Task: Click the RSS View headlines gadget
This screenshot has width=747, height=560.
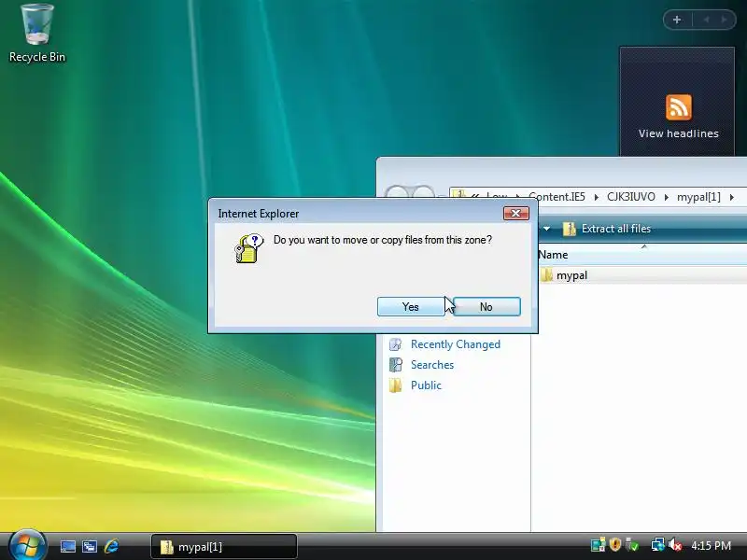Action: tap(678, 116)
